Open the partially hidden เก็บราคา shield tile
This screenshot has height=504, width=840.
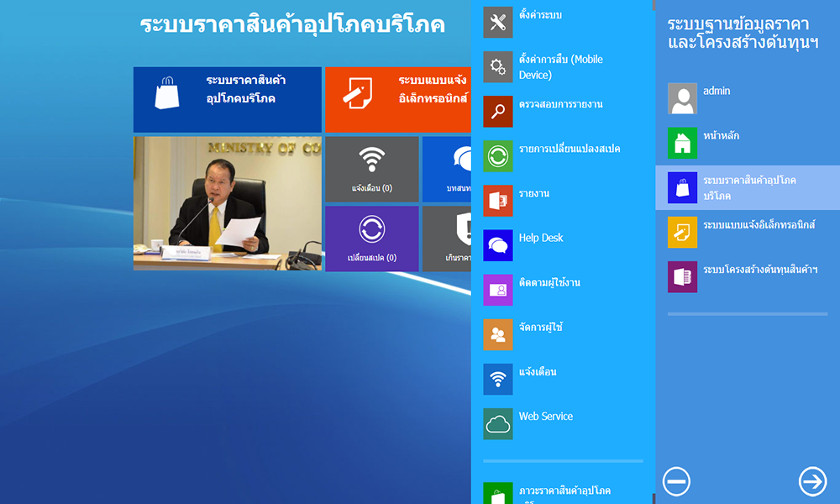click(x=447, y=239)
